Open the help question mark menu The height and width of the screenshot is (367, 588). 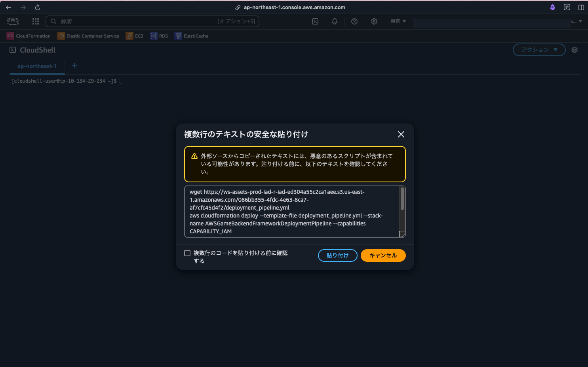[x=354, y=21]
